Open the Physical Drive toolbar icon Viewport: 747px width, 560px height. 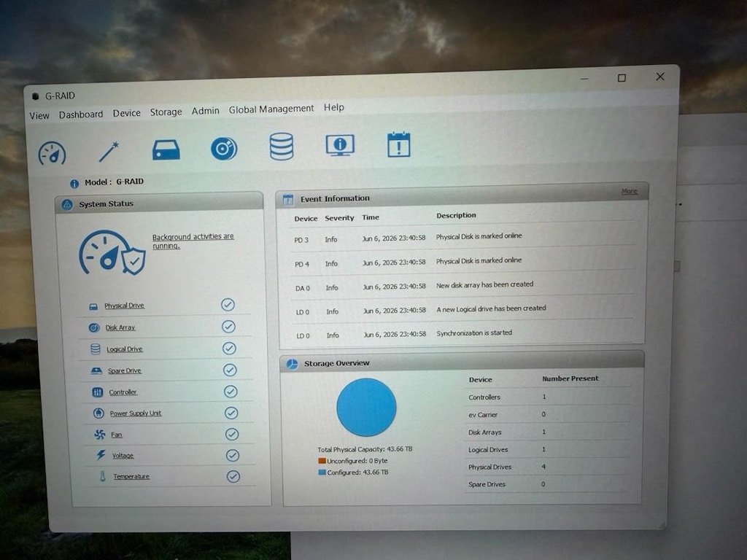tap(166, 149)
